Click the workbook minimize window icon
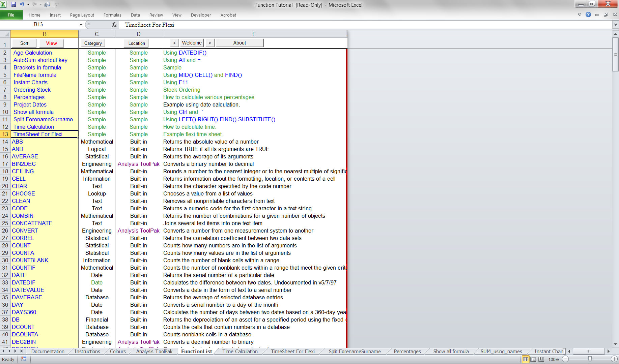Screen dimensions: 619x364 tap(597, 15)
